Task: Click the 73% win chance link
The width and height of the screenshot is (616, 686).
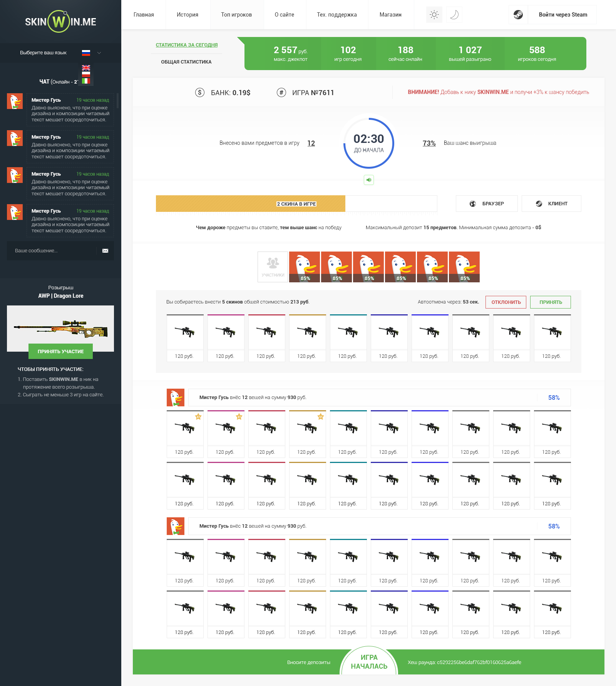Action: [429, 143]
